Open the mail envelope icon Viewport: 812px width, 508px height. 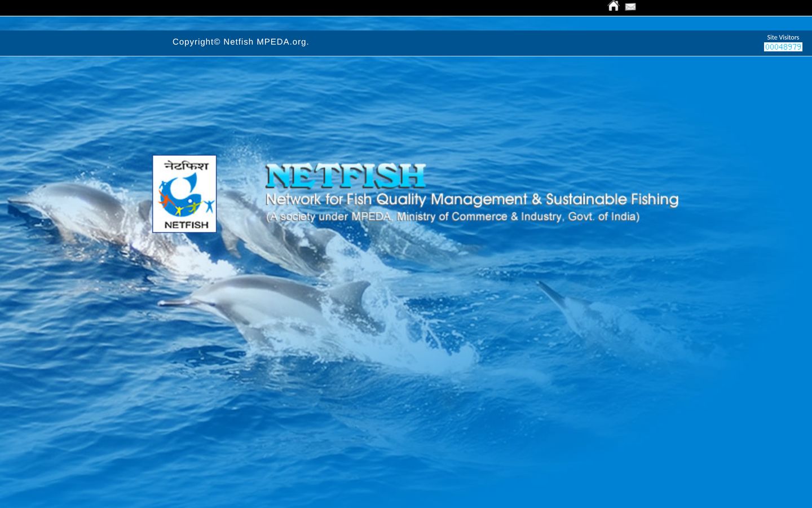pos(630,7)
